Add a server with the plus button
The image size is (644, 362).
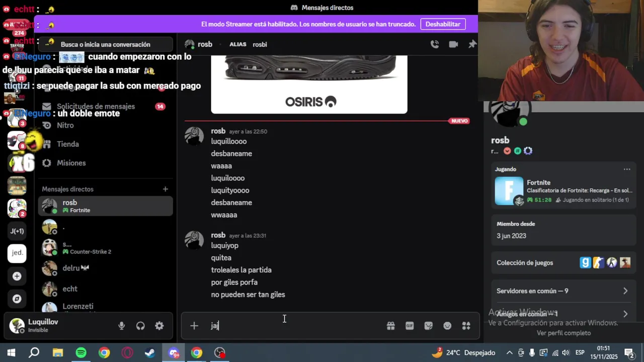click(17, 276)
